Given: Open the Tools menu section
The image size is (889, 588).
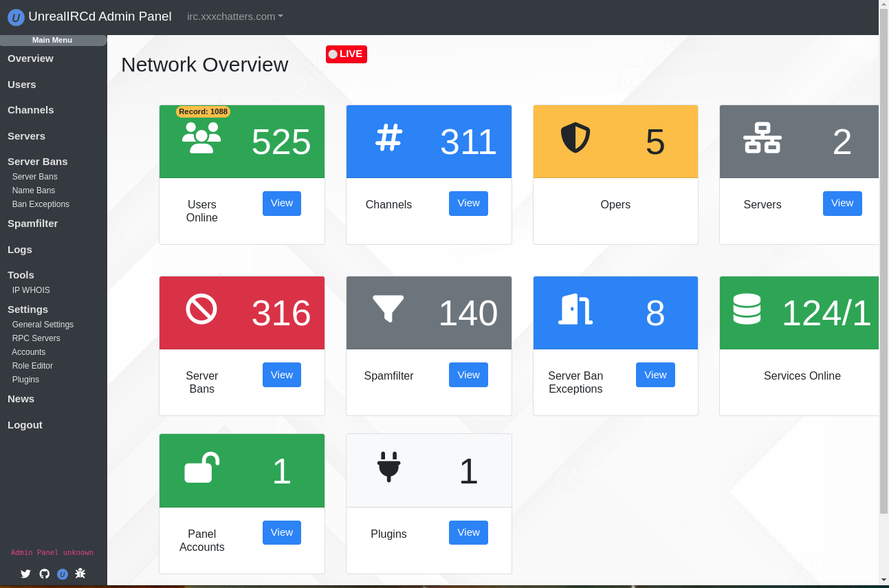Looking at the screenshot, I should 21,275.
